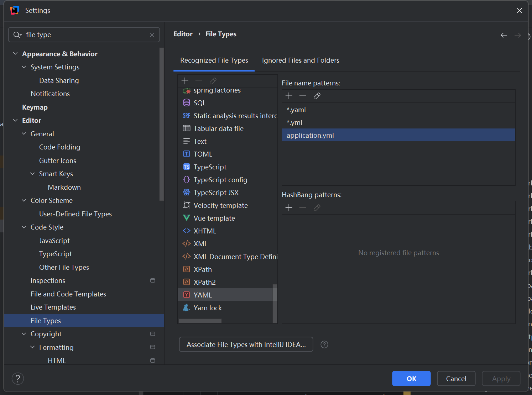The image size is (532, 395).
Task: Select SQL file type icon
Action: coord(187,103)
